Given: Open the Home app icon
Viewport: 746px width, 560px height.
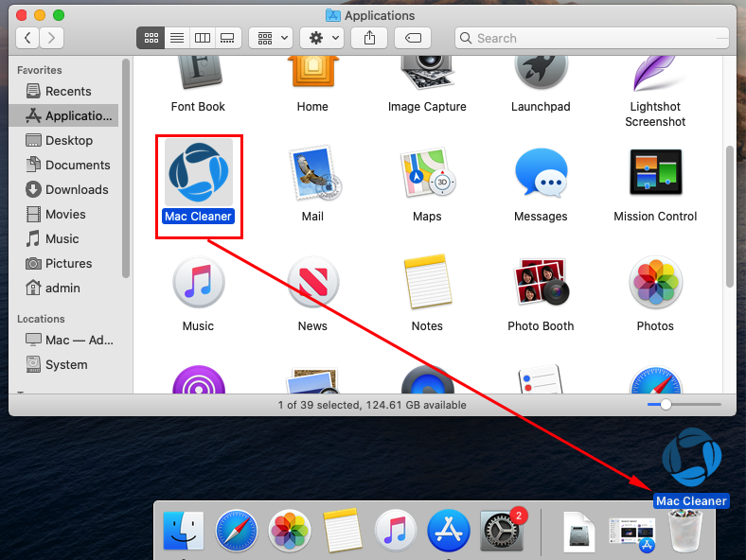Looking at the screenshot, I should 312,73.
